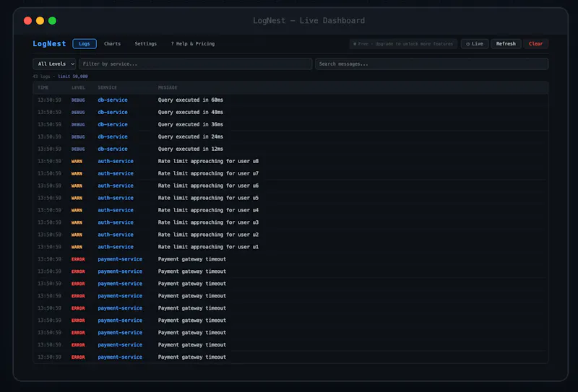Minimize window with yellow traffic light
578x392 pixels.
(x=40, y=21)
